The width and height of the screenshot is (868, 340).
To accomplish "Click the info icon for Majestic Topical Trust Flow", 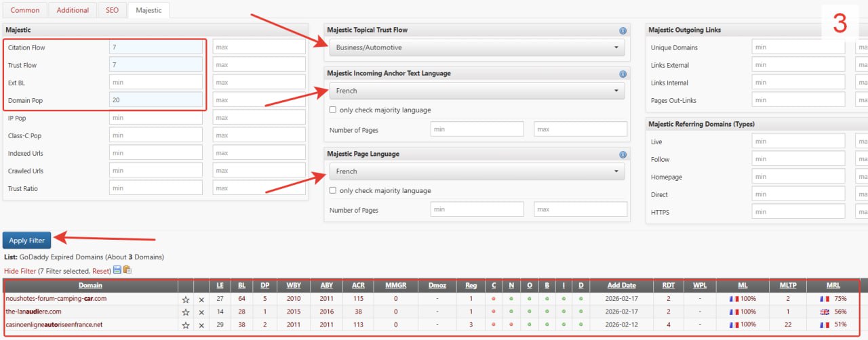I will (x=623, y=30).
